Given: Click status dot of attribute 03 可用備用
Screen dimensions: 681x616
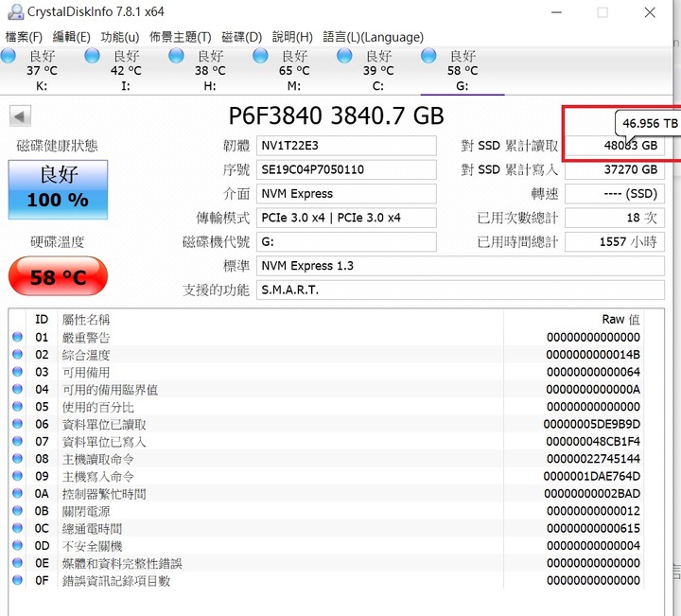Looking at the screenshot, I should pos(17,372).
